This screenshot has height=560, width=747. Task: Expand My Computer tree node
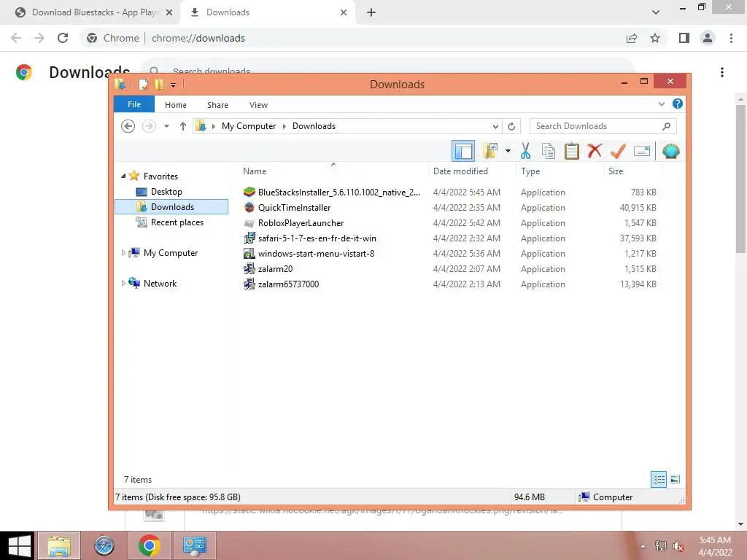(x=123, y=252)
